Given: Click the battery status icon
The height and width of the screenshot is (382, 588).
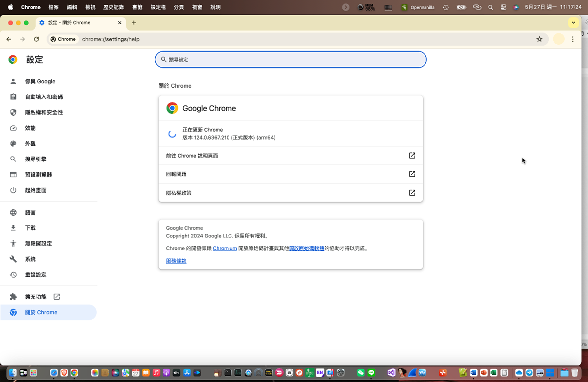Looking at the screenshot, I should [461, 7].
